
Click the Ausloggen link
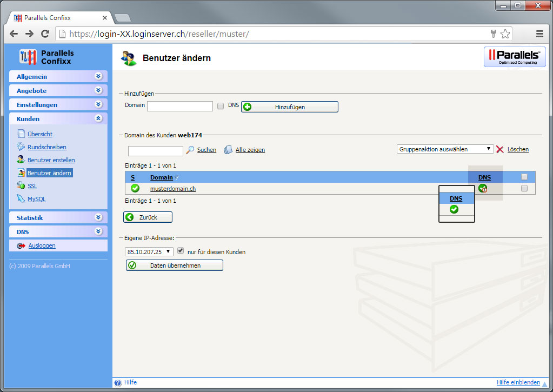42,245
